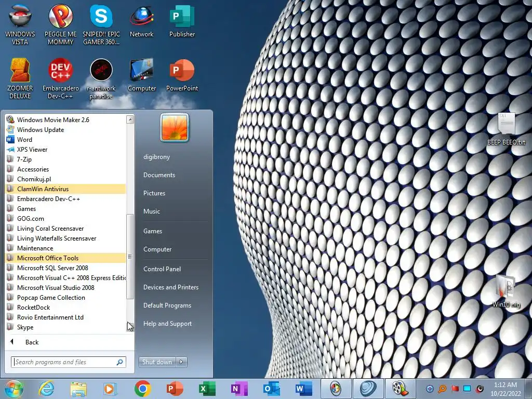Expand the 7-Zip folder
The width and height of the screenshot is (532, 399).
click(x=66, y=159)
